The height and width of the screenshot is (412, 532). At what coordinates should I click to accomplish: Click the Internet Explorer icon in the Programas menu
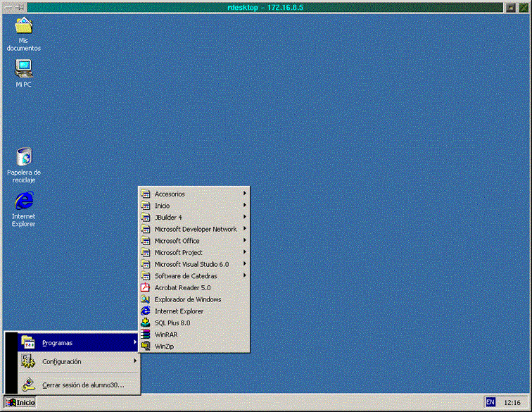pyautogui.click(x=146, y=311)
